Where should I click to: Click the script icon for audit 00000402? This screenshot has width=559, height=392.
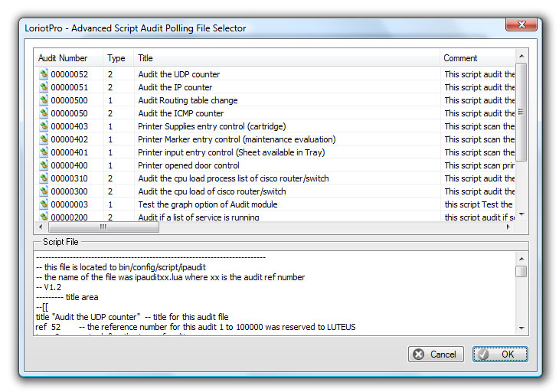point(44,139)
